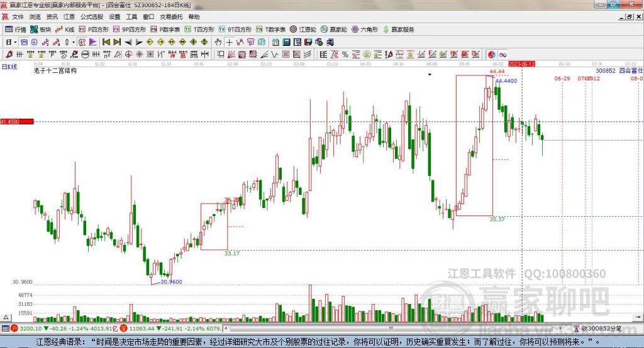Click the save floppy disk icon
This screenshot has width=644, height=348.
point(308,42)
